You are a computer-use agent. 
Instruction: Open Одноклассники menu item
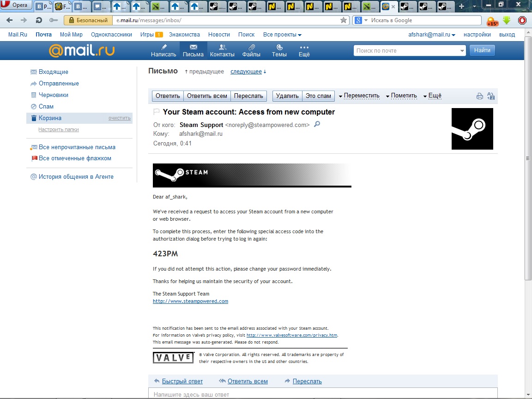[111, 35]
